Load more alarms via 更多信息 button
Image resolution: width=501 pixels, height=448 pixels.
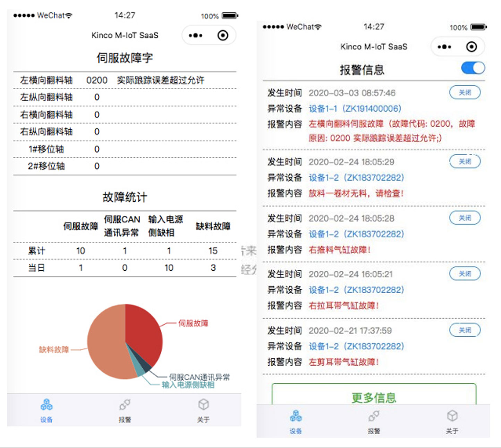pos(374,397)
